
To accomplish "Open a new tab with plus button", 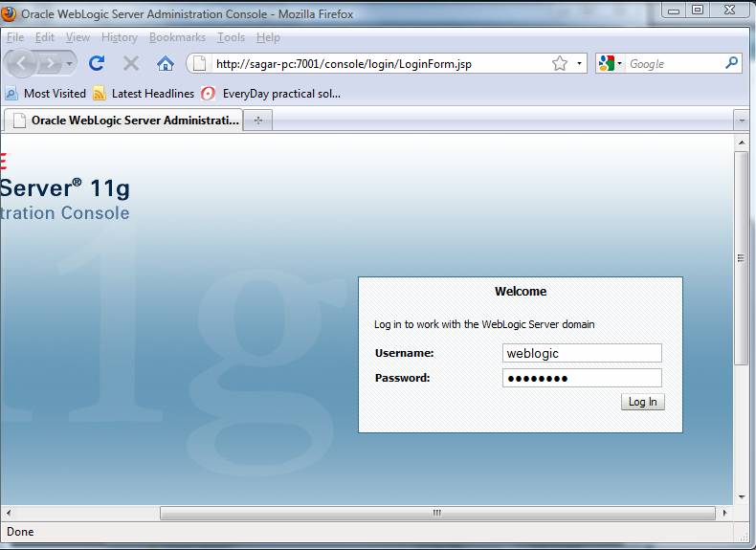I will tap(258, 120).
